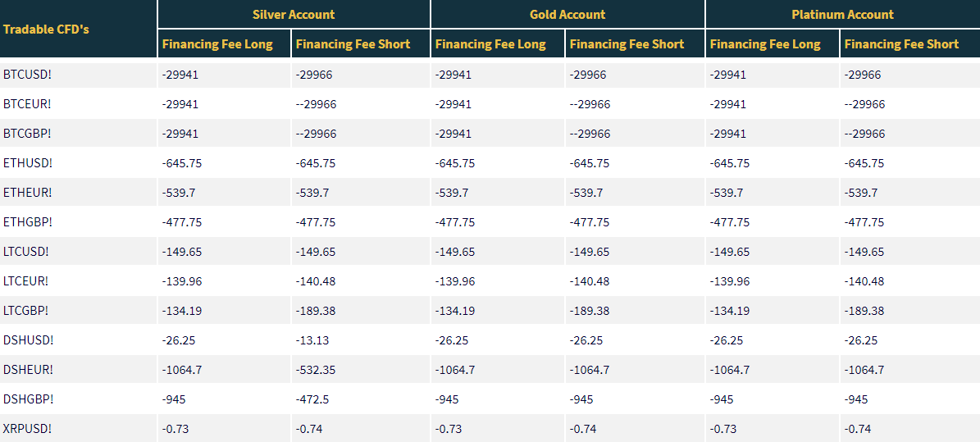This screenshot has height=442, width=980.
Task: Click the -13.13 cell in DSHUSD! row
Action: [x=312, y=340]
